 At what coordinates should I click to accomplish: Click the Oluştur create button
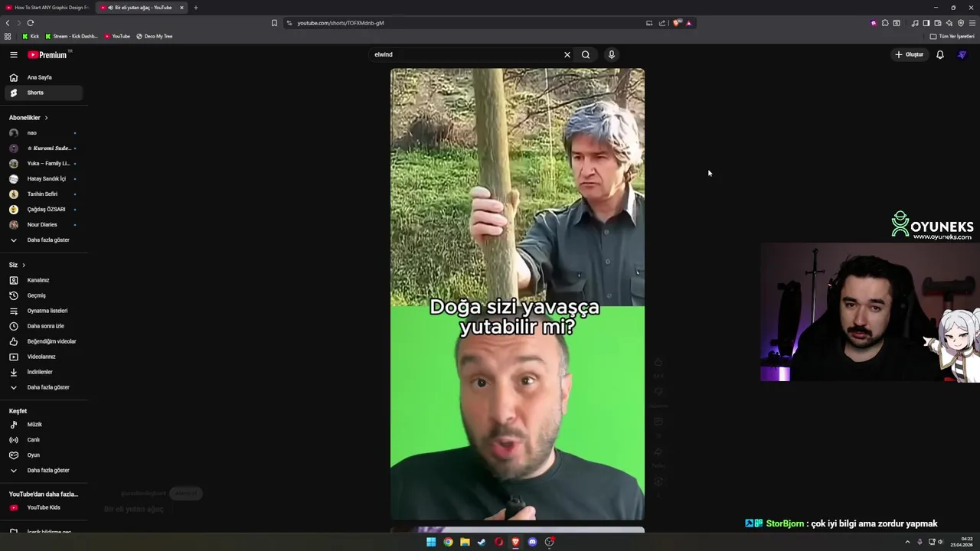pos(910,54)
